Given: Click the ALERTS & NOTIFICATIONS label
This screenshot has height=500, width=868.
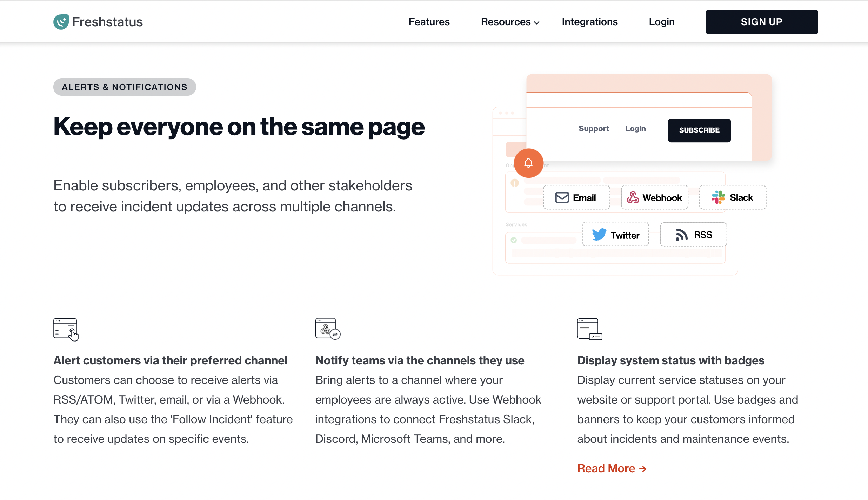Looking at the screenshot, I should pos(125,87).
